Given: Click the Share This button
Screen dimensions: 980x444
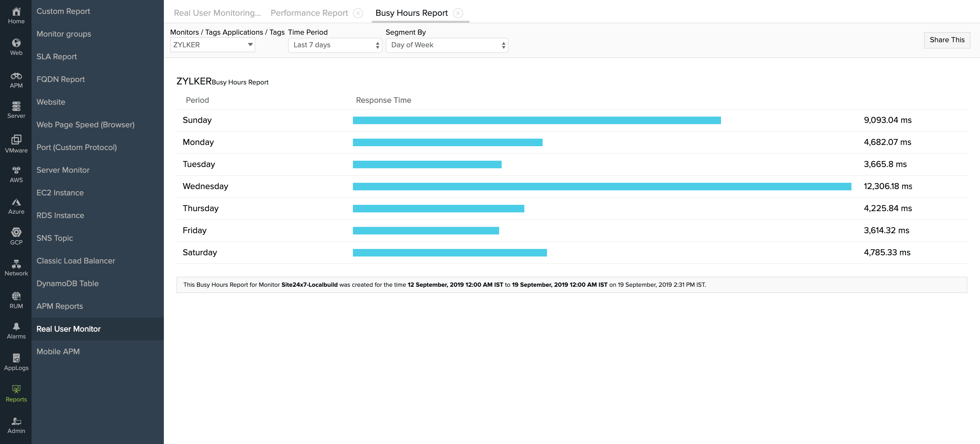Looking at the screenshot, I should [947, 40].
